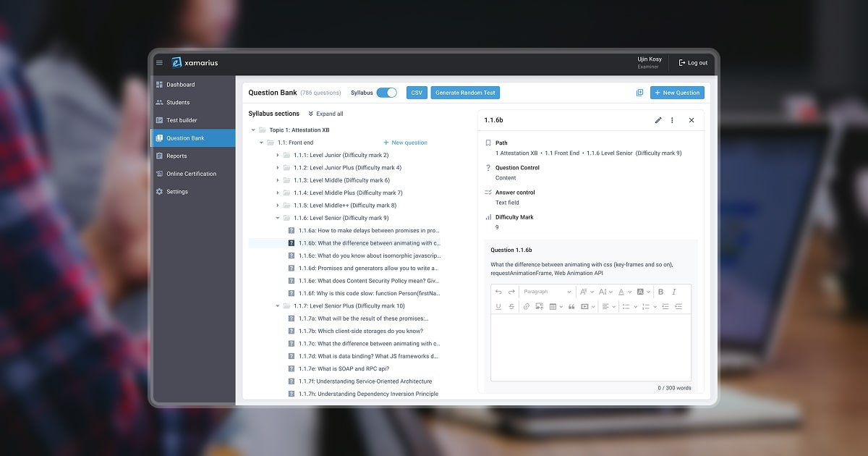Screen dimensions: 868x456
Task: Open the font color dropdown in editor
Action: (x=624, y=292)
